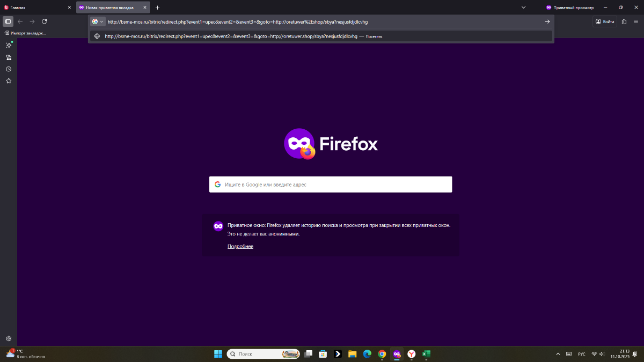Click the Войти account button

[x=605, y=21]
